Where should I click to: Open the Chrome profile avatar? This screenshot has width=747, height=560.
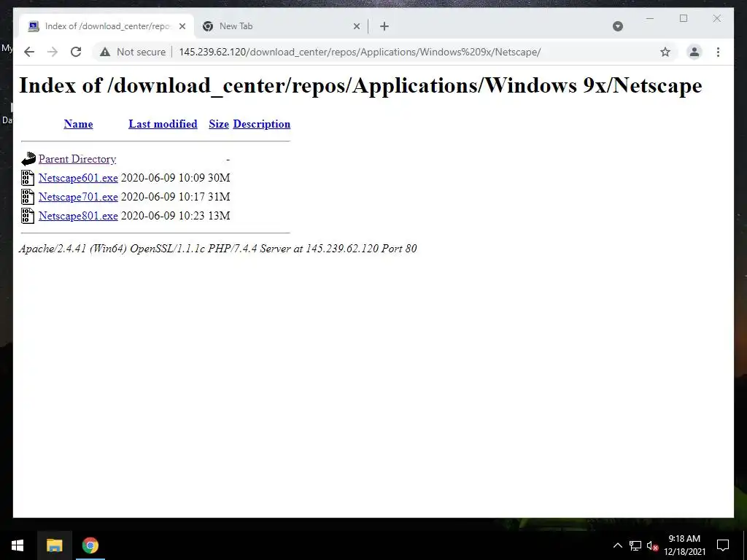(694, 52)
